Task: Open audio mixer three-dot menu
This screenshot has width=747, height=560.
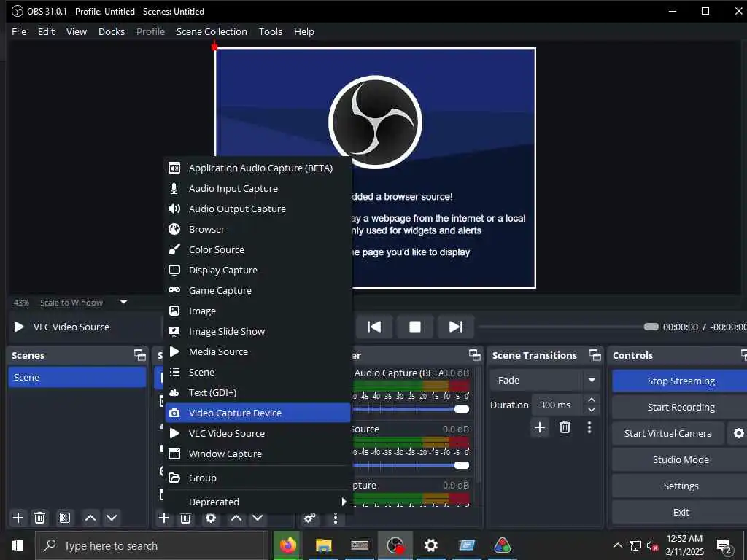Action: tap(336, 518)
